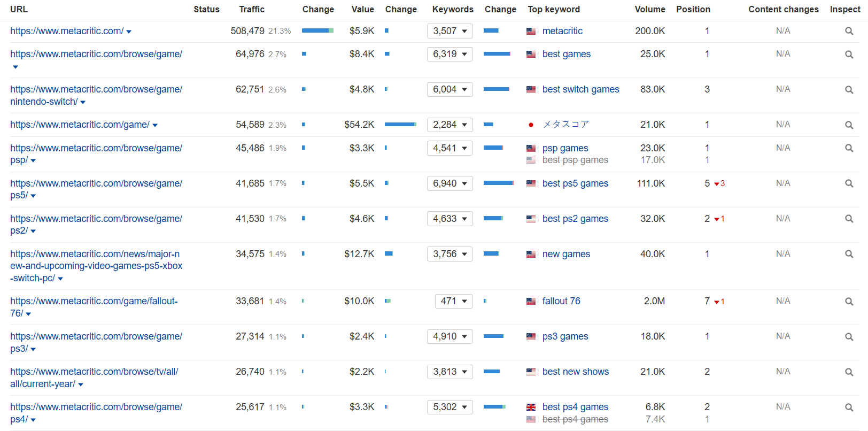Open the nintendo-switch browse URL link
This screenshot has height=431, width=868.
tap(96, 95)
